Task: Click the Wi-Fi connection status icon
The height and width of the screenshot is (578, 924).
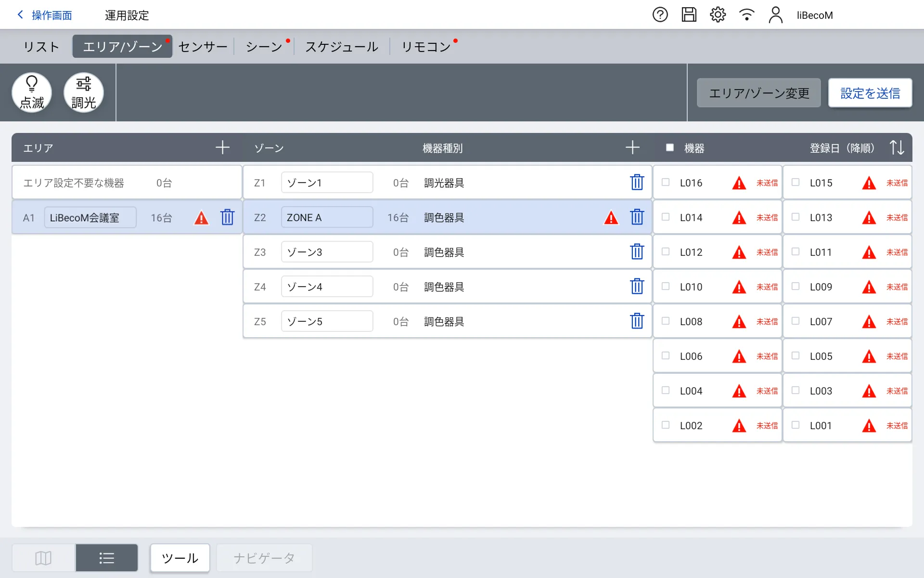Action: tap(746, 15)
